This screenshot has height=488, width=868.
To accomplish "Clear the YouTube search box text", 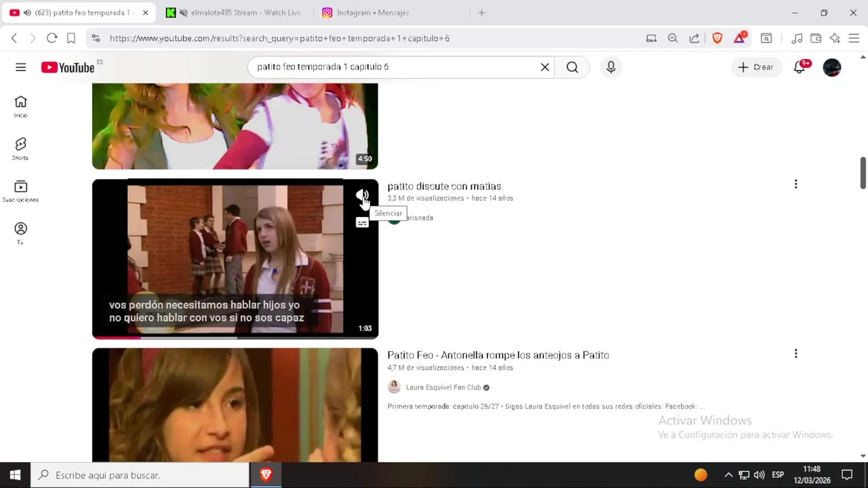I will click(545, 67).
